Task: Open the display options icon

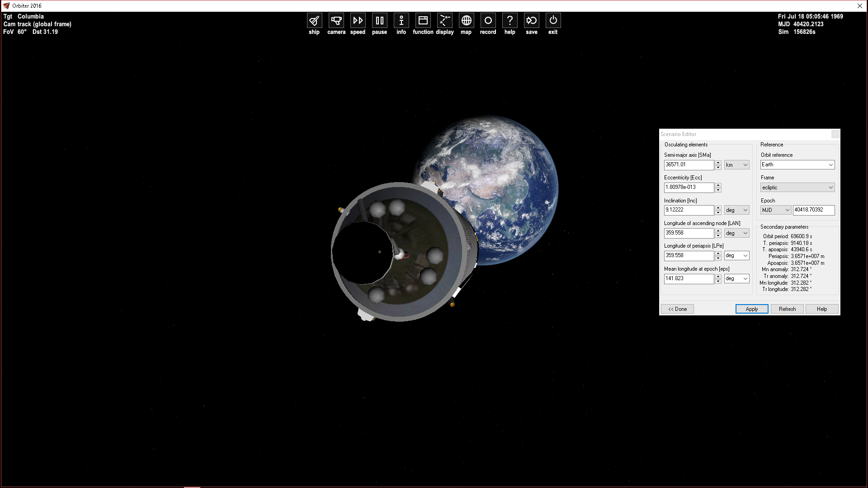Action: (445, 21)
